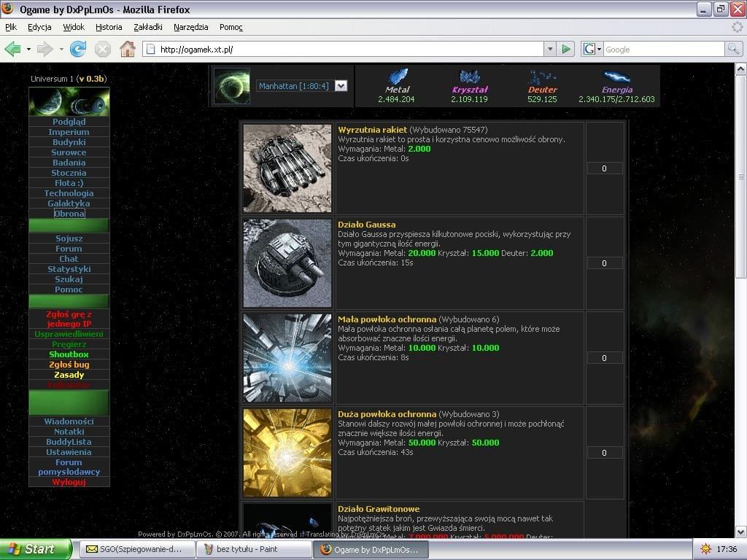Open the Notatki link

(x=69, y=432)
